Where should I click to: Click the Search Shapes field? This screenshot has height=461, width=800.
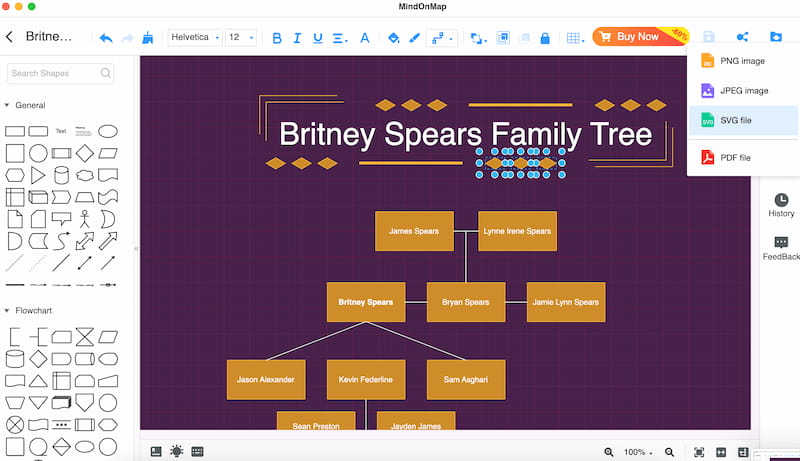point(60,73)
